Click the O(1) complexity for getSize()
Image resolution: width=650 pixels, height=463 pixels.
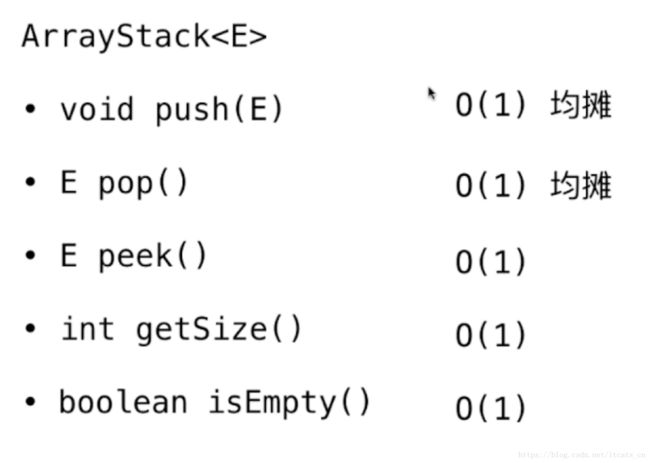490,335
